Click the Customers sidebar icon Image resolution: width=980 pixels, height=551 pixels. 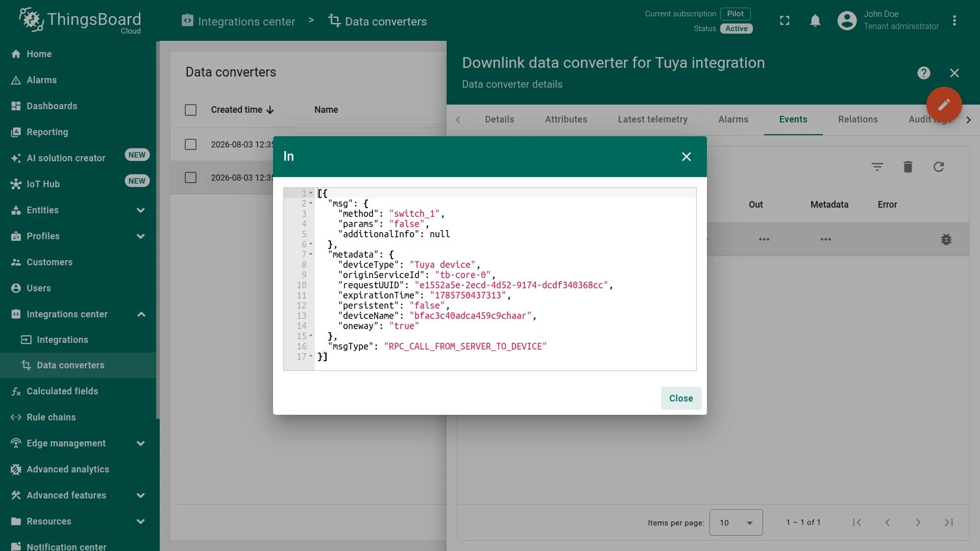16,262
